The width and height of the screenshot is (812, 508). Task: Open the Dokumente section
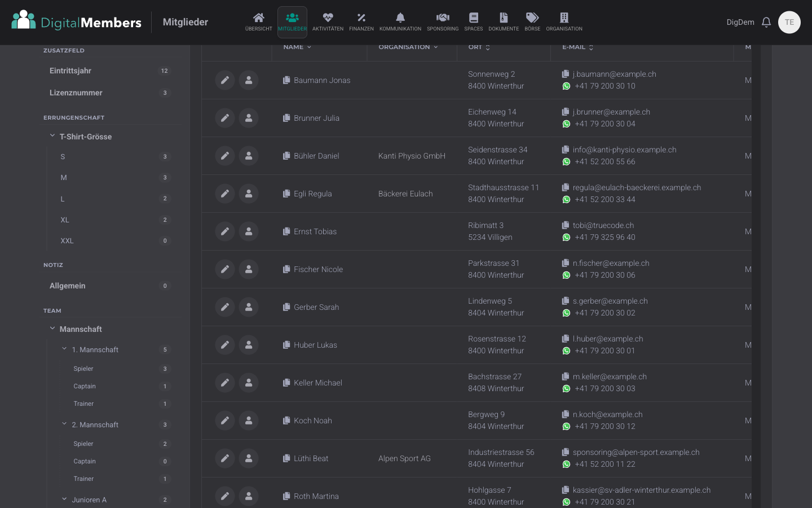[504, 22]
